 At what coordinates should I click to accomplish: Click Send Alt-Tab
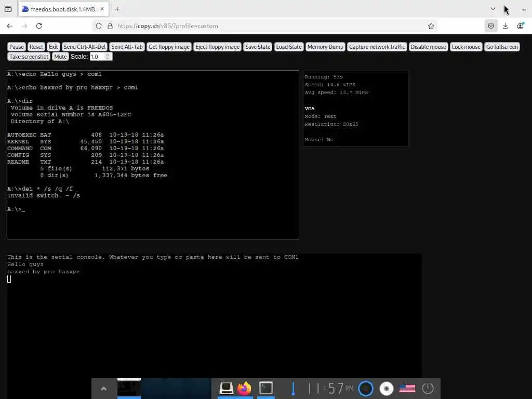pos(127,47)
